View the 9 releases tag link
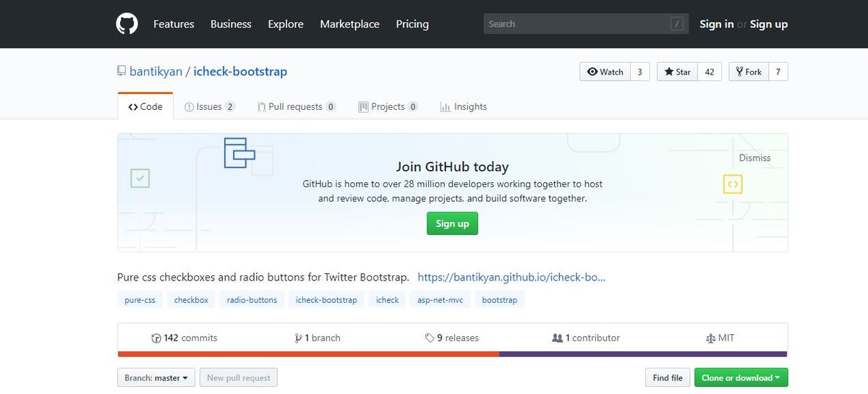The image size is (868, 394). 452,338
